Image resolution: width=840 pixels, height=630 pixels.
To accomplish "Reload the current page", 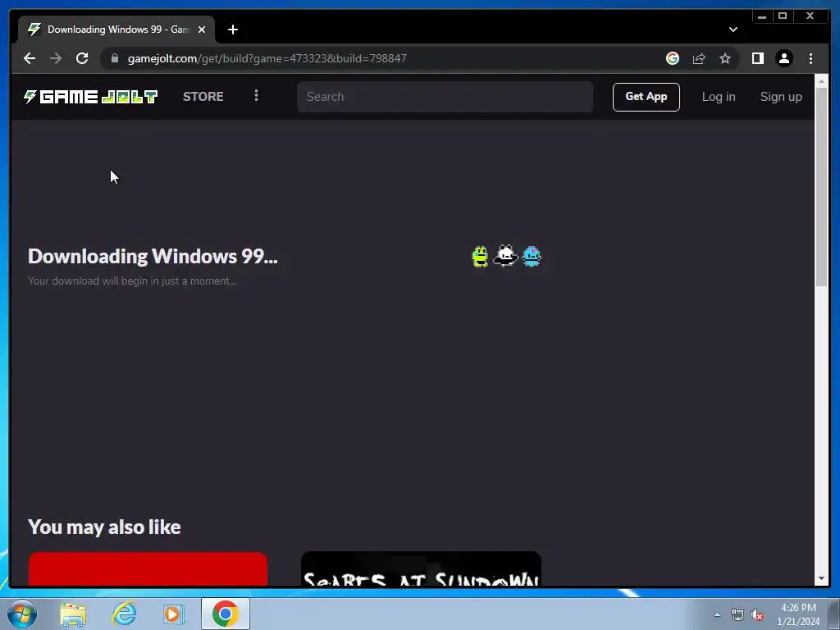I will [82, 58].
